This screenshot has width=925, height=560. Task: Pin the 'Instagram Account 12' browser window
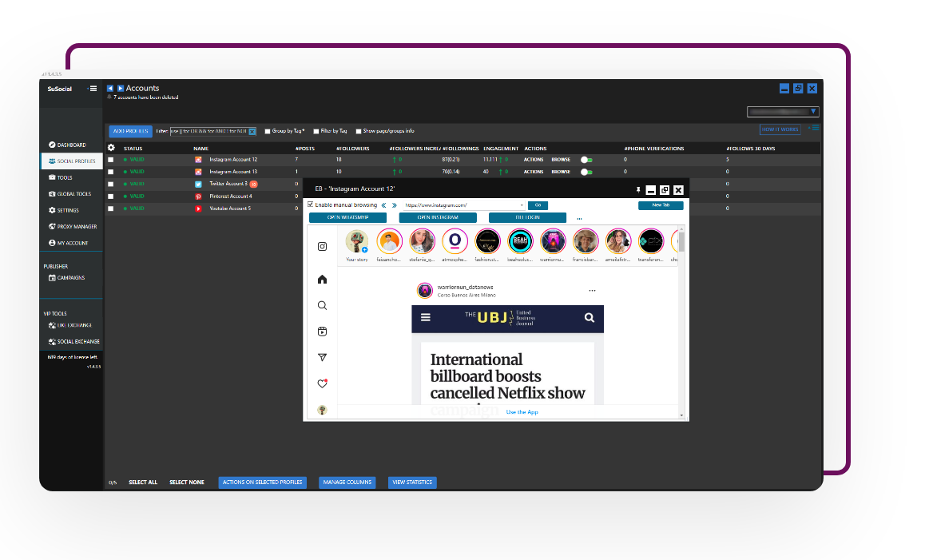[637, 189]
